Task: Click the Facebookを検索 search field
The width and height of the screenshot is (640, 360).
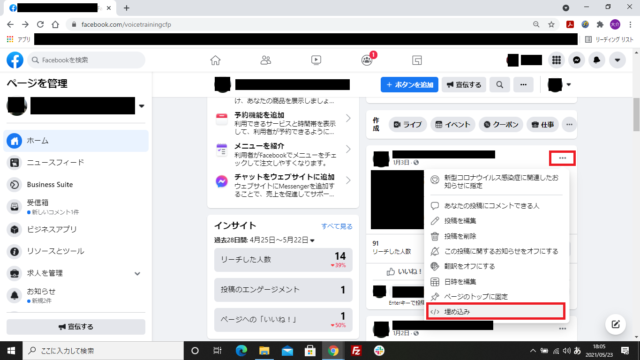Action: click(87, 60)
